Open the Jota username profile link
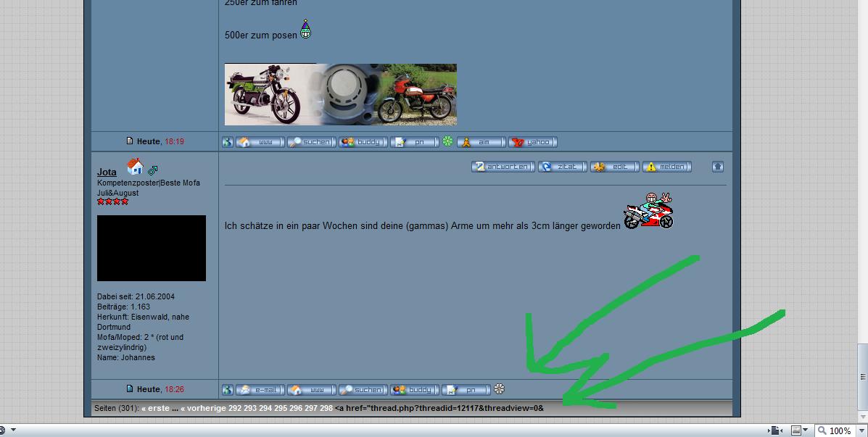The height and width of the screenshot is (437, 868). tap(107, 172)
